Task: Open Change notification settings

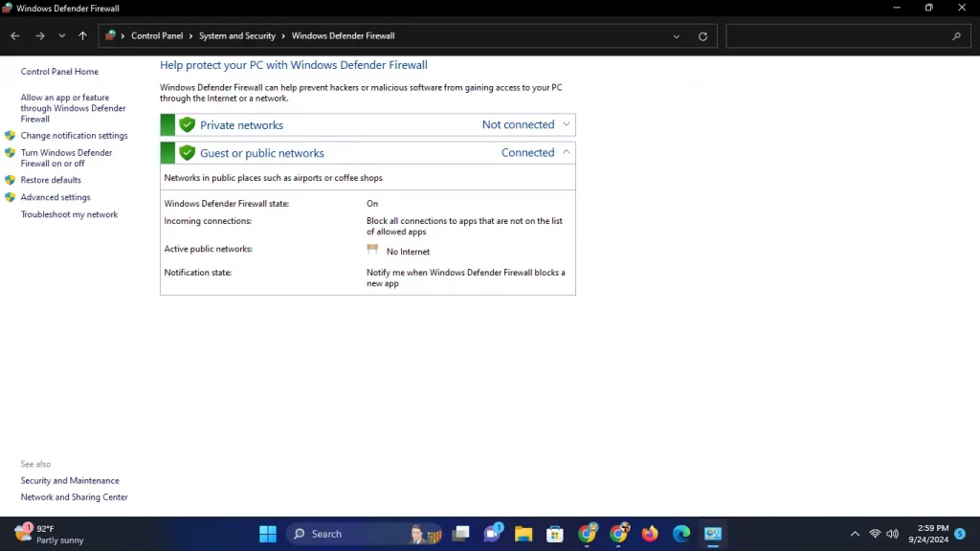Action: (74, 136)
